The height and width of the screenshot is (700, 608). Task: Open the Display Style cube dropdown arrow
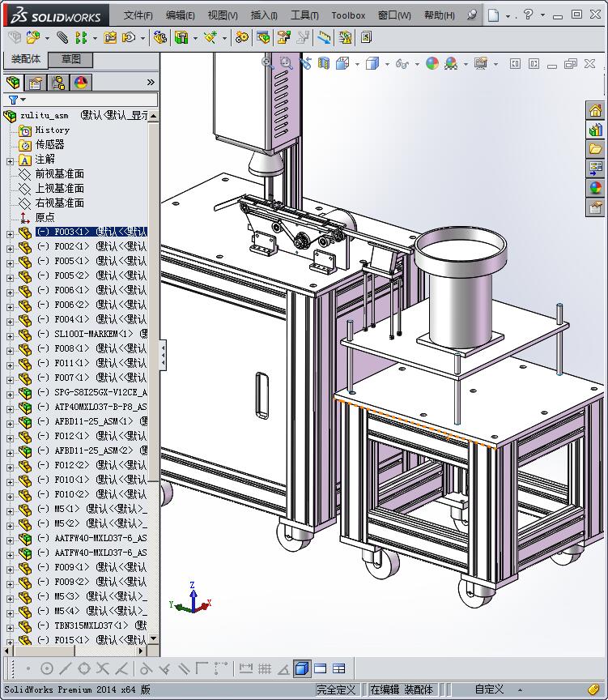(387, 64)
